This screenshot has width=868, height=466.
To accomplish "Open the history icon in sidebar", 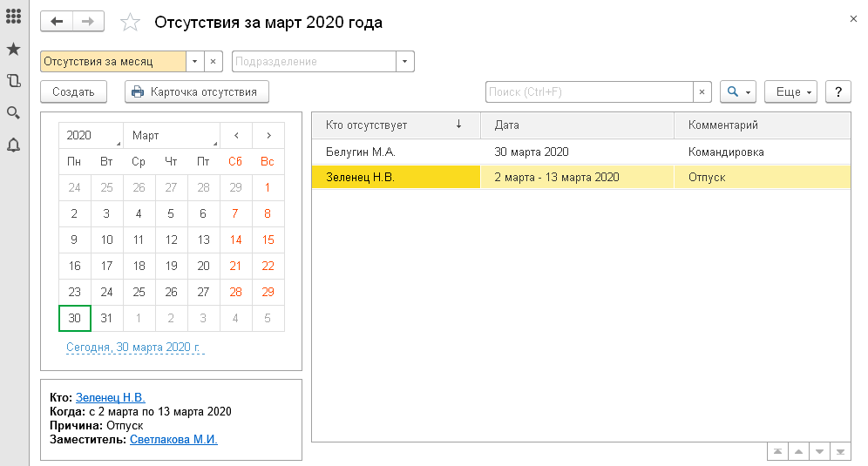I will coord(13,81).
